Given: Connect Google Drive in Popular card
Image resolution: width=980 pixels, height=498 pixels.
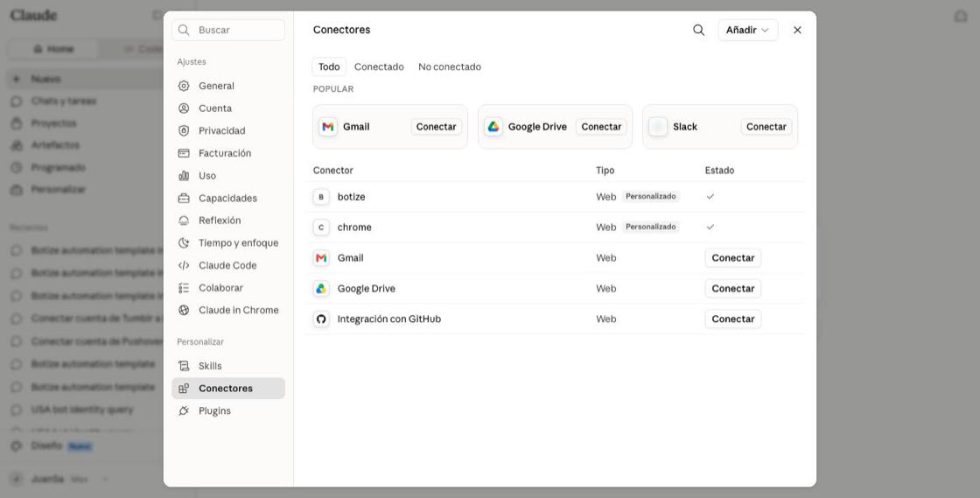Looking at the screenshot, I should (601, 127).
